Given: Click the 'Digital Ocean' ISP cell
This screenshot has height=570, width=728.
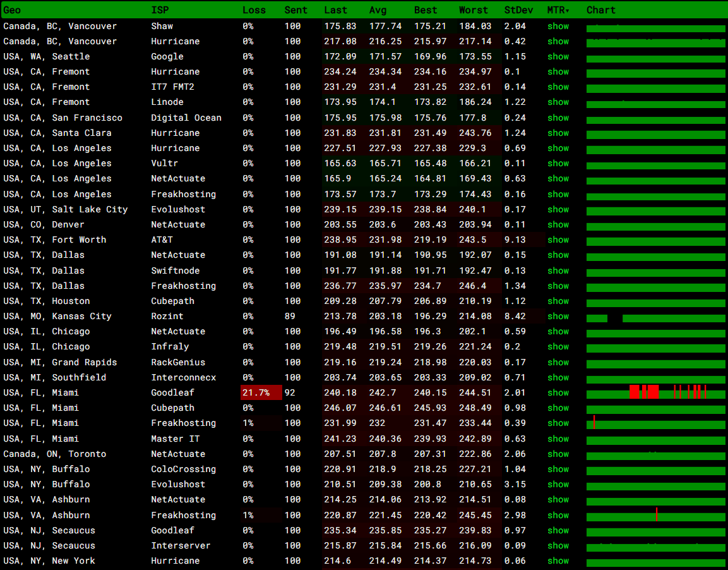Looking at the screenshot, I should [186, 118].
